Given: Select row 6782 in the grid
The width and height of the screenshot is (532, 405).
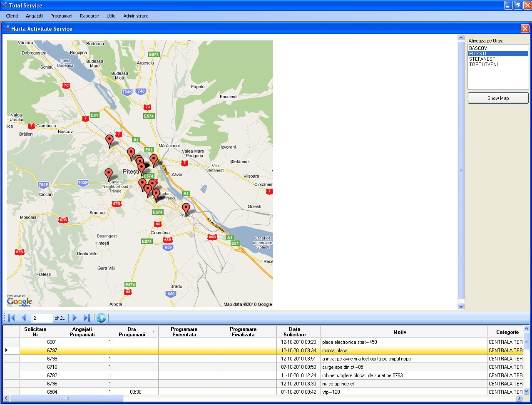Looking at the screenshot, I should (263, 375).
